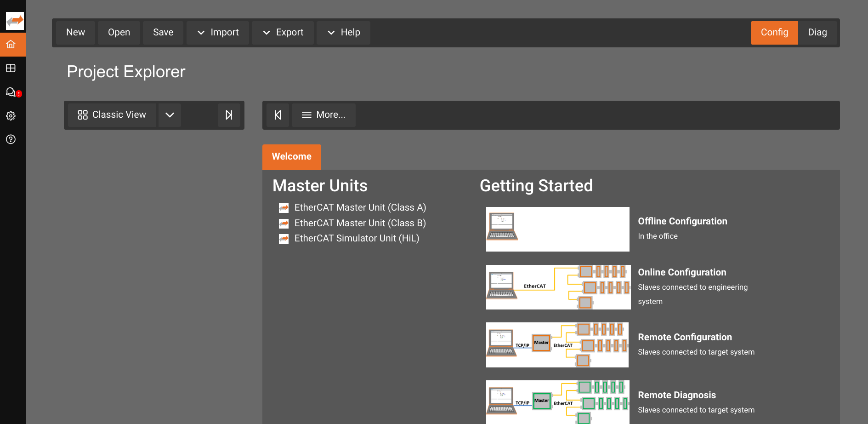
Task: Select EtherCAT Master Unit (Class A)
Action: coord(360,208)
